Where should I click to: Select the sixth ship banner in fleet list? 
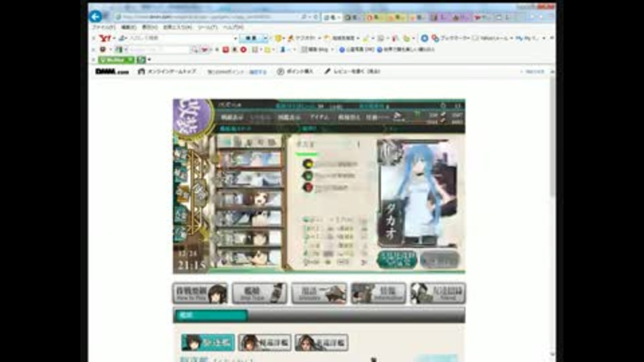point(250,257)
